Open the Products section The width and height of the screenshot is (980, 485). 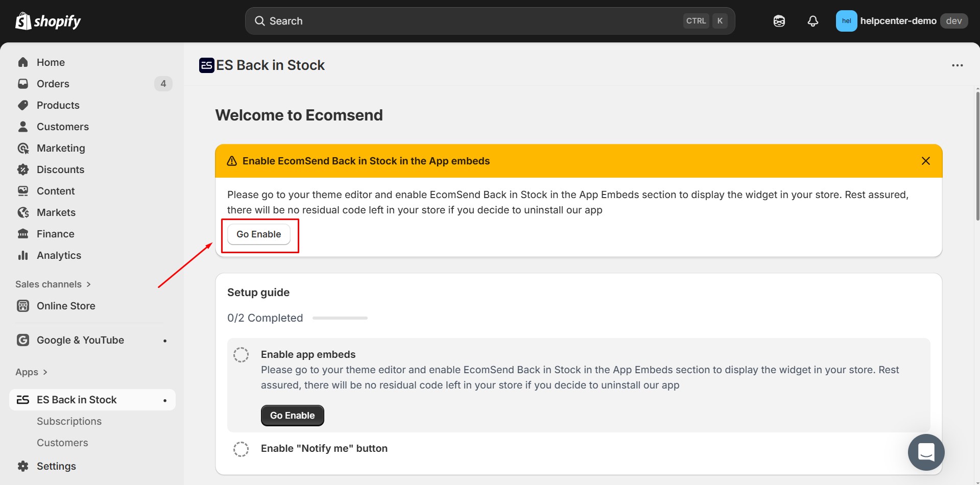(x=58, y=105)
